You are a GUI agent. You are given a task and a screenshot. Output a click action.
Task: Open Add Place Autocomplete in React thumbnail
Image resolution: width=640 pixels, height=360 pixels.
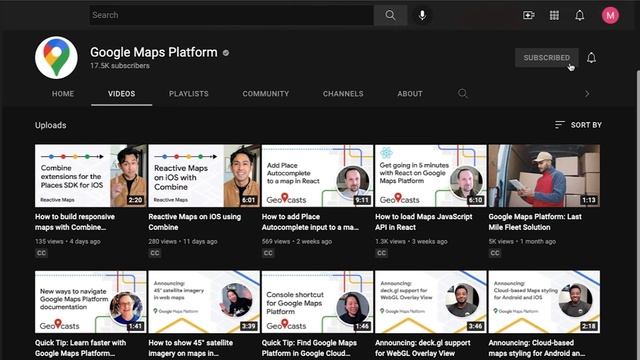tap(318, 176)
